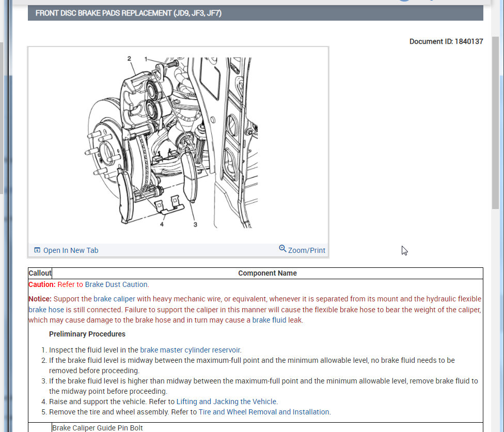Click the vertical scrollbar thumb
Screen dimensions: 504x432
pyautogui.click(x=496, y=121)
